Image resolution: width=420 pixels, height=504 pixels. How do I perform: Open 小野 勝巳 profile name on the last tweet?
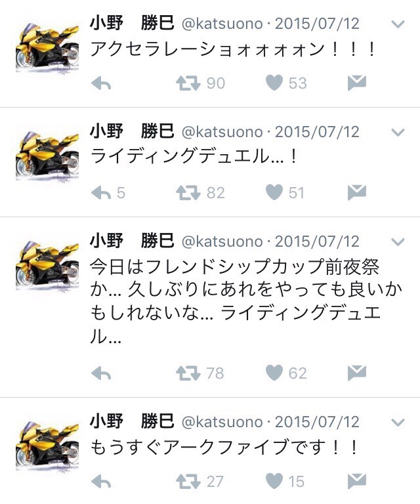coord(132,421)
